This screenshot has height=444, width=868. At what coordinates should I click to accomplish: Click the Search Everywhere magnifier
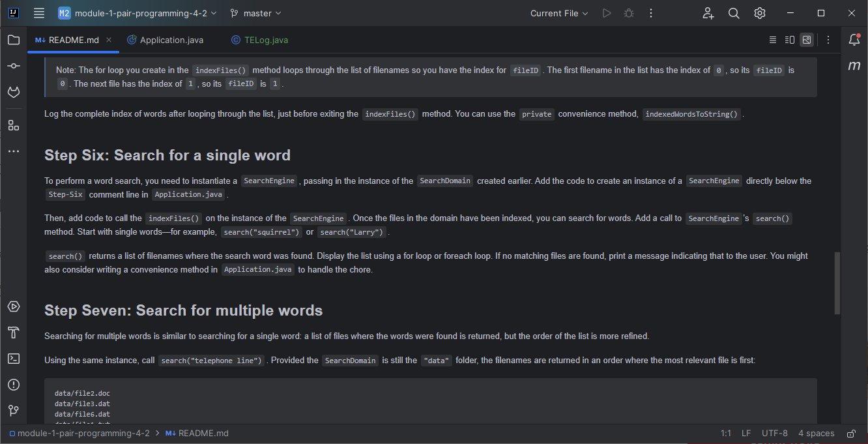pyautogui.click(x=734, y=13)
